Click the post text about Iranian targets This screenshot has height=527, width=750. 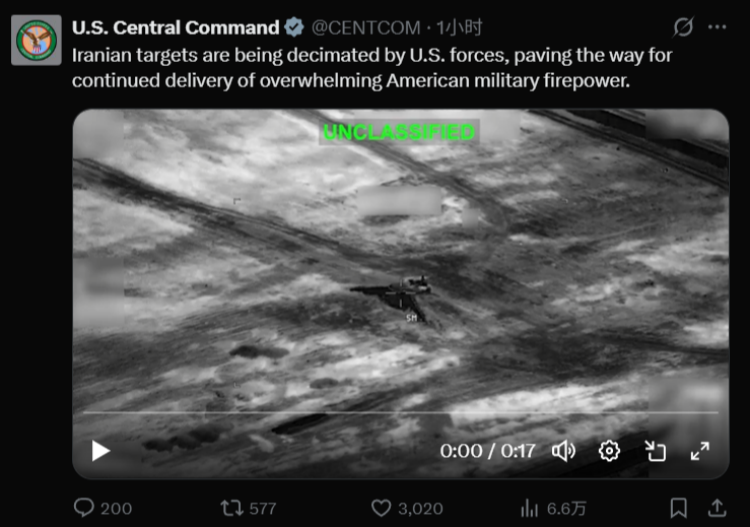[370, 68]
